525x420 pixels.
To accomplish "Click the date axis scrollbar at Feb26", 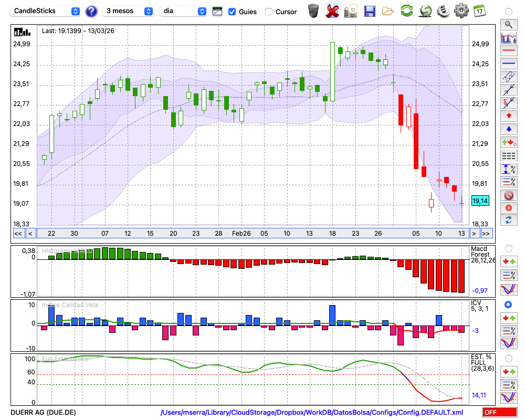I will click(x=241, y=234).
